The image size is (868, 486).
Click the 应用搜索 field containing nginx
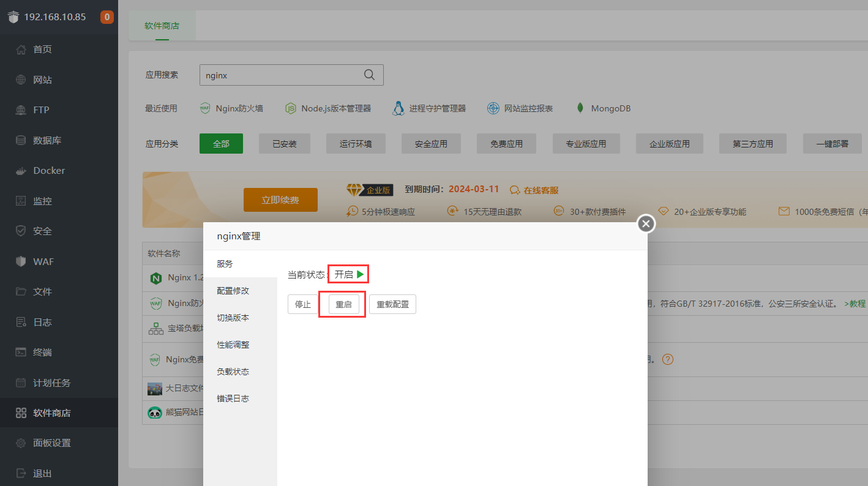click(291, 75)
